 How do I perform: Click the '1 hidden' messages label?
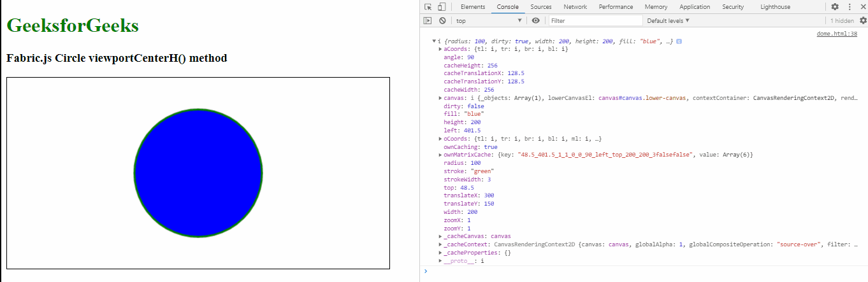[x=841, y=20]
